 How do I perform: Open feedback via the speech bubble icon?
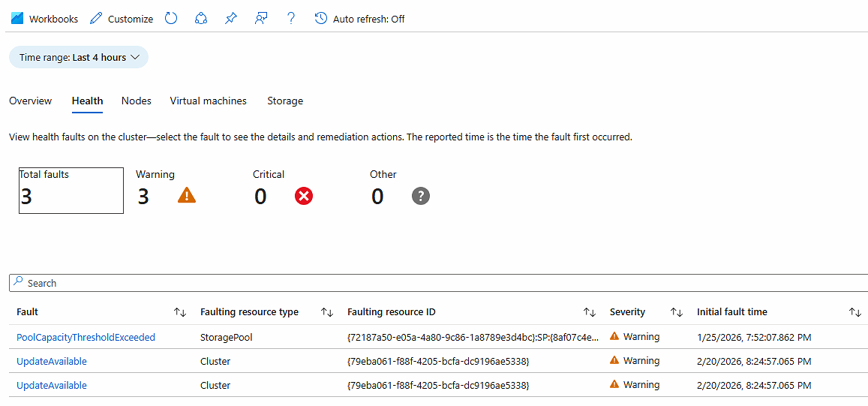(x=261, y=19)
